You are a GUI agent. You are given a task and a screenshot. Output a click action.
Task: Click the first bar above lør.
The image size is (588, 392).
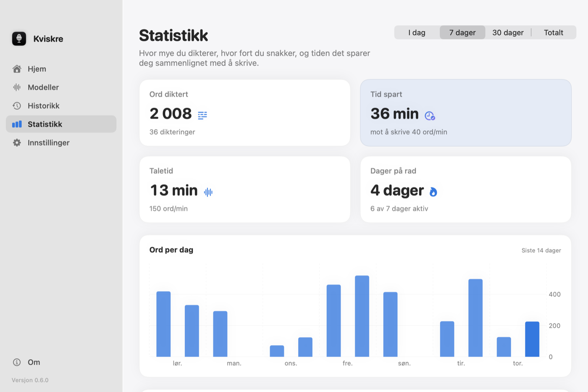coord(163,324)
